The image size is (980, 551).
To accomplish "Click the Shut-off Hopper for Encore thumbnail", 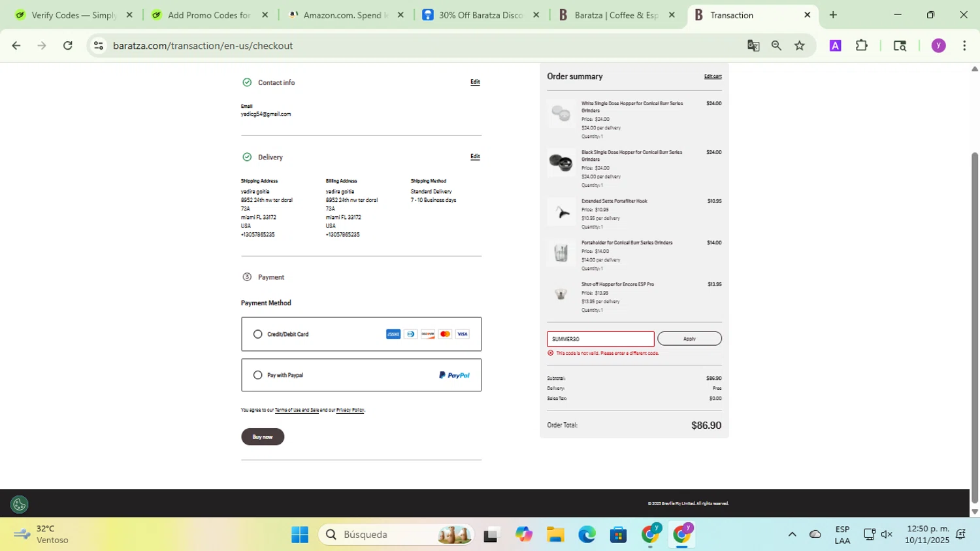I will (x=561, y=294).
